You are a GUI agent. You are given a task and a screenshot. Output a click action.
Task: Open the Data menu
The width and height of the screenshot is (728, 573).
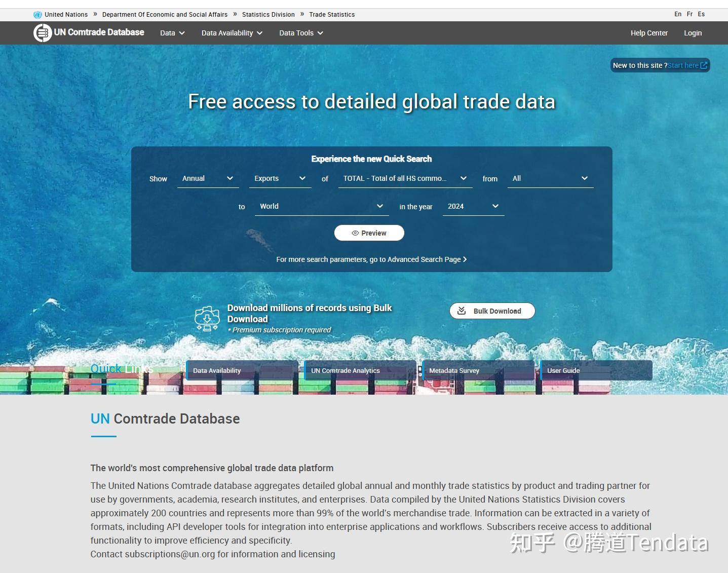[x=172, y=33]
